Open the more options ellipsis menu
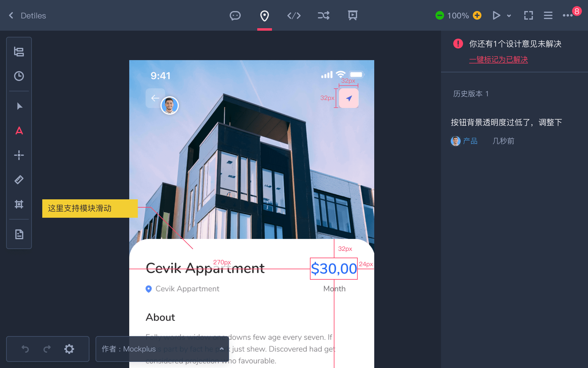Screen dimensions: 588x368 tap(567, 15)
